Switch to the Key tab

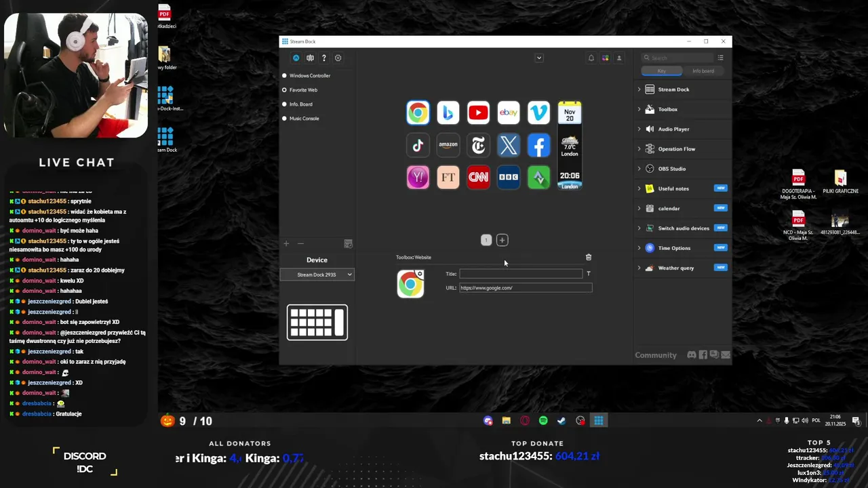pos(662,71)
